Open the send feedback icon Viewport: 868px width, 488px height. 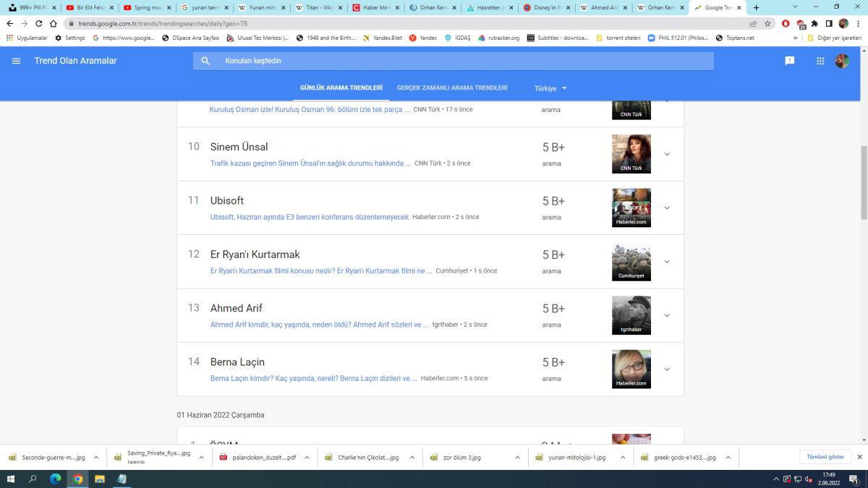[790, 61]
